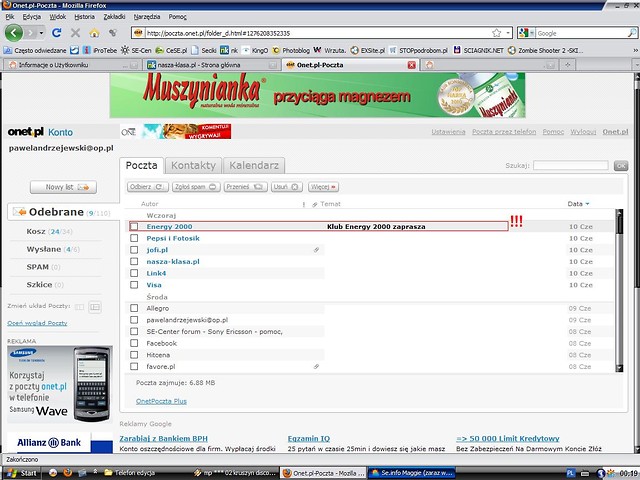Open the iProTebe bookmark
The width and height of the screenshot is (640, 480).
click(100, 50)
